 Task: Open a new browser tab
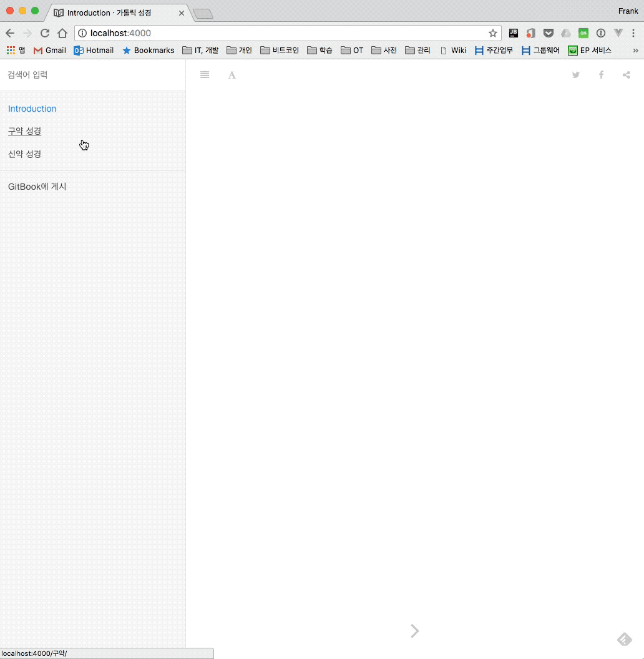[x=203, y=13]
